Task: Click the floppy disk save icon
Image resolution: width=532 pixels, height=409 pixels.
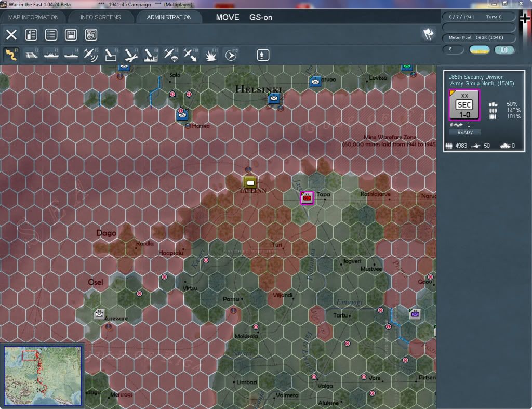Action: tap(71, 34)
